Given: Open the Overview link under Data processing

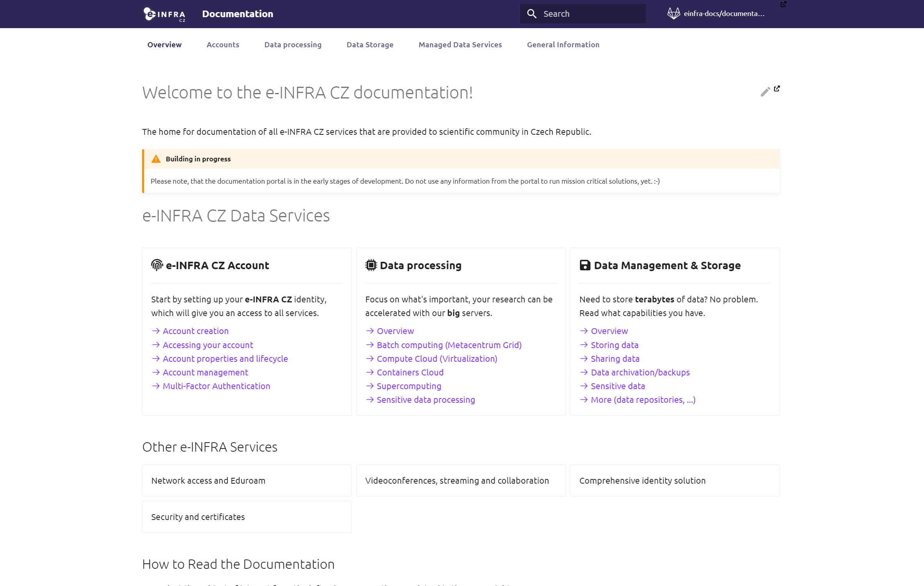Looking at the screenshot, I should click(x=395, y=331).
